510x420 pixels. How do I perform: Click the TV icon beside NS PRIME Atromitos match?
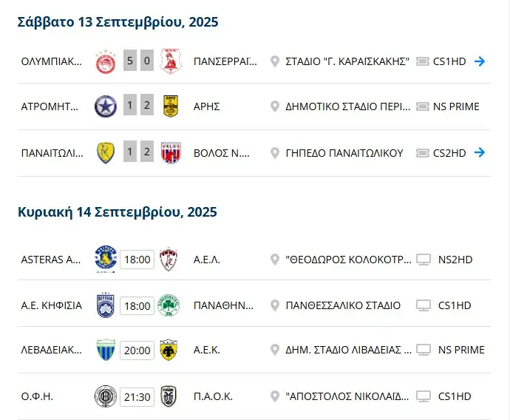click(424, 106)
